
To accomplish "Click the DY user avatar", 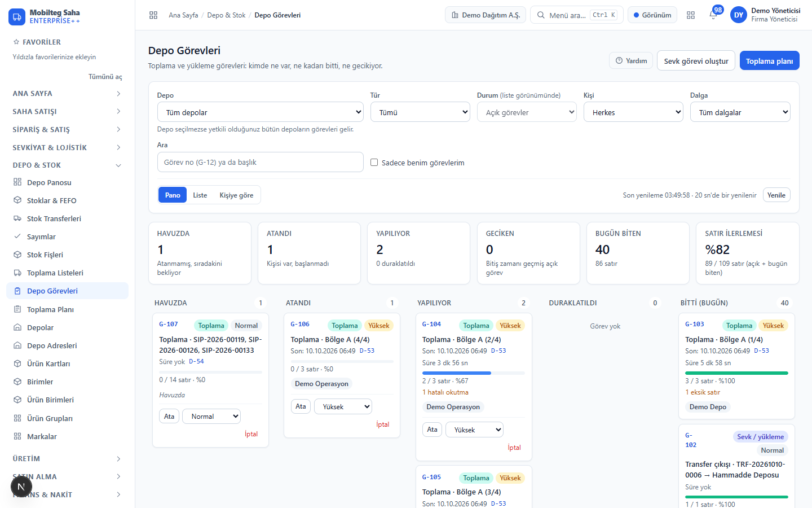I will pyautogui.click(x=739, y=15).
